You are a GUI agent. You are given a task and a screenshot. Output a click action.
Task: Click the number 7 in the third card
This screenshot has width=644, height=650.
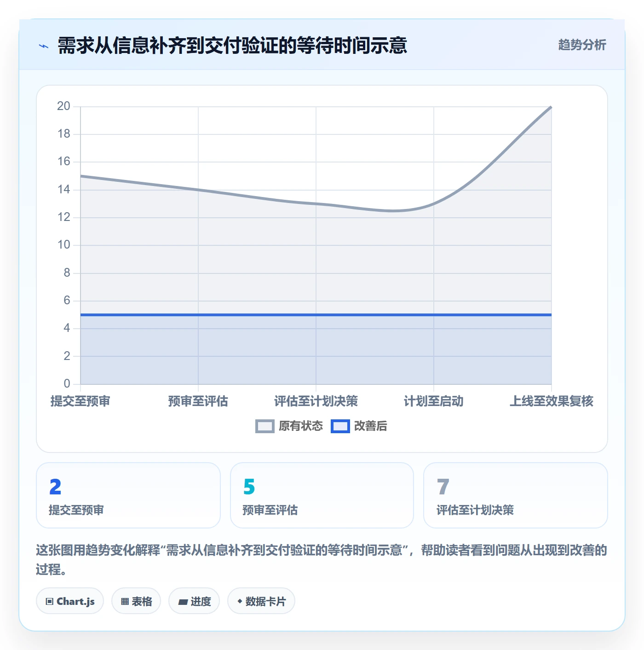pos(443,487)
